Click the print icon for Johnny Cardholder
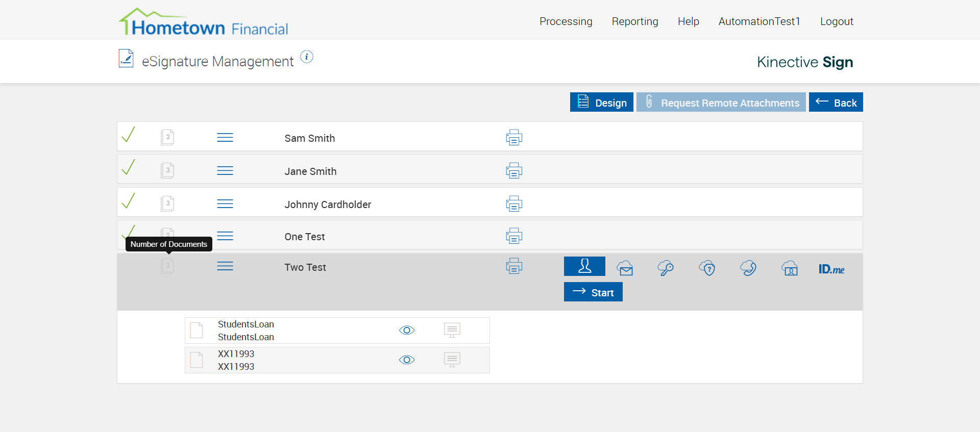Image resolution: width=980 pixels, height=432 pixels. tap(514, 204)
